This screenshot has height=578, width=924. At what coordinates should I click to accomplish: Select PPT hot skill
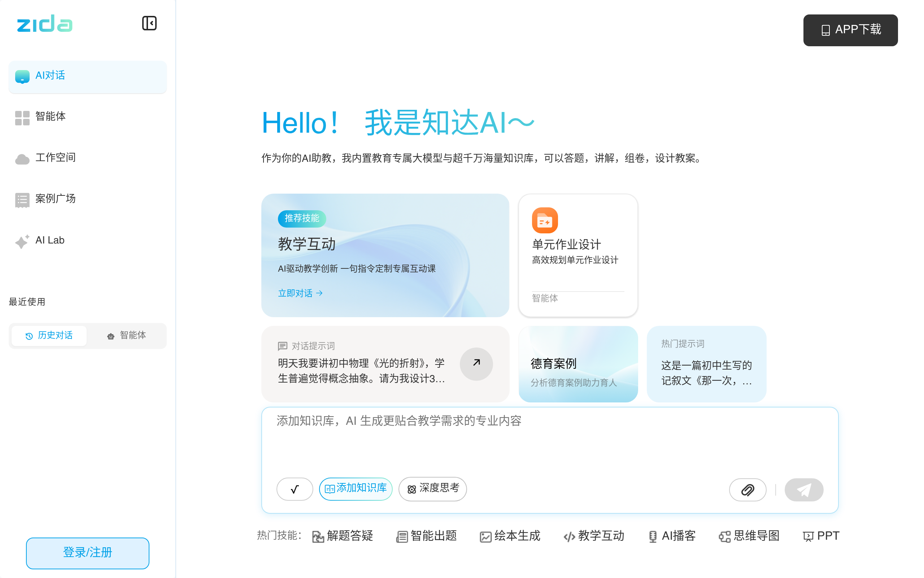click(x=820, y=536)
